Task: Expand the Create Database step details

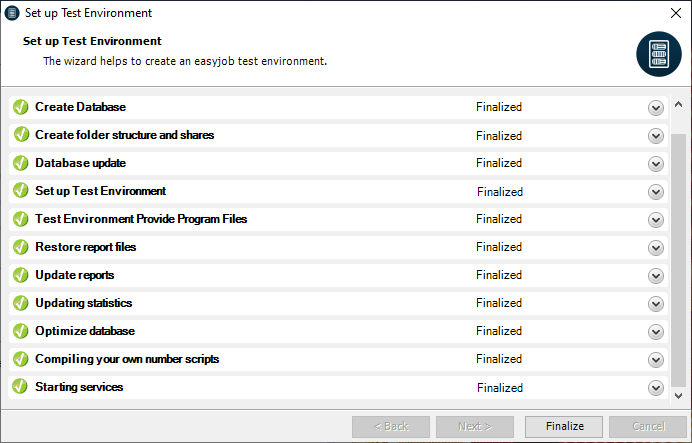Action: pos(656,108)
